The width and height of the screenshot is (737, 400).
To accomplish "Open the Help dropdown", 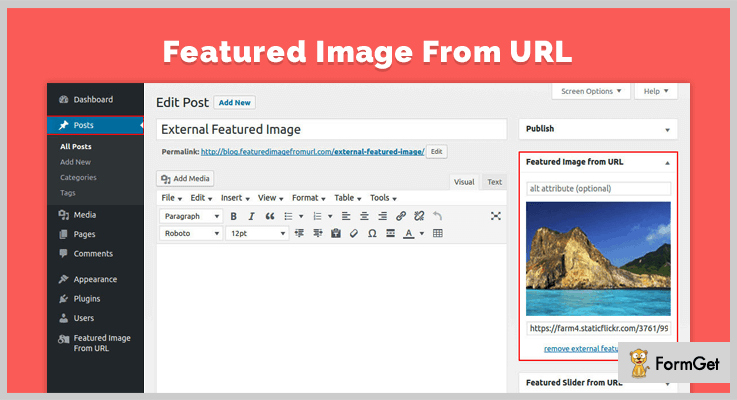I will 656,91.
